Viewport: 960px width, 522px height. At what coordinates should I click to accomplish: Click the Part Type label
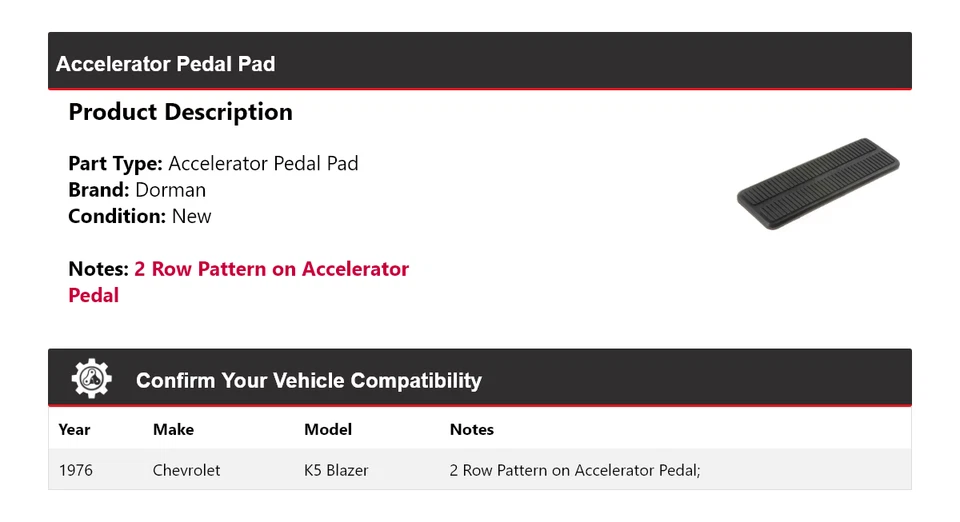click(x=115, y=163)
